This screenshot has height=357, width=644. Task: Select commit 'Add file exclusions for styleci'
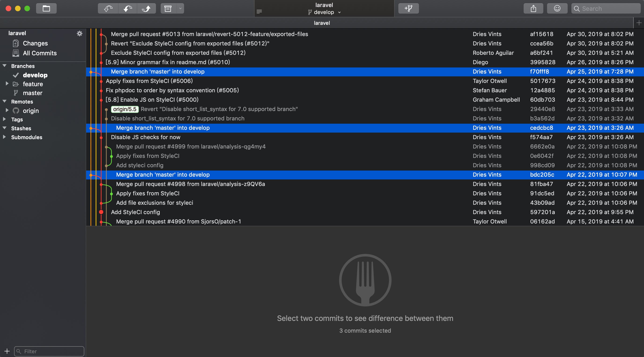pos(365,203)
